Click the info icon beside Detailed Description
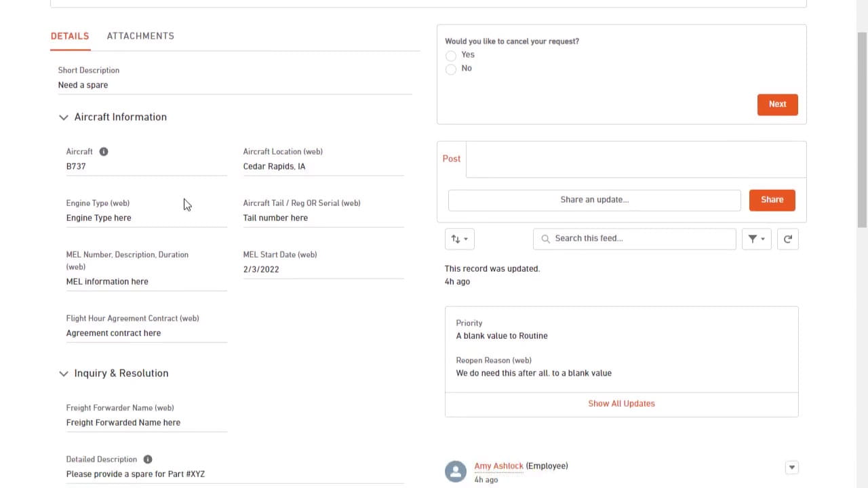The height and width of the screenshot is (488, 868). [147, 459]
